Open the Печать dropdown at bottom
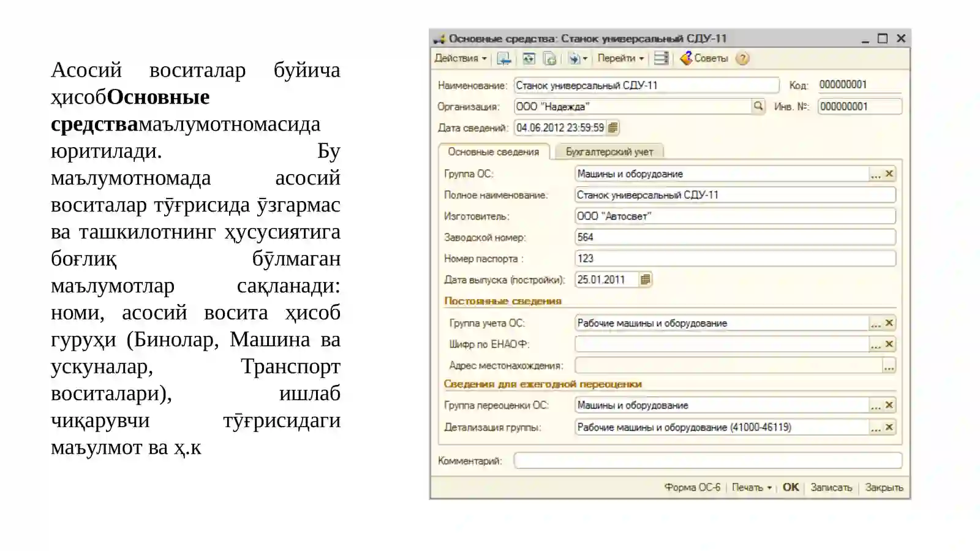Image resolution: width=980 pixels, height=551 pixels. tap(752, 487)
